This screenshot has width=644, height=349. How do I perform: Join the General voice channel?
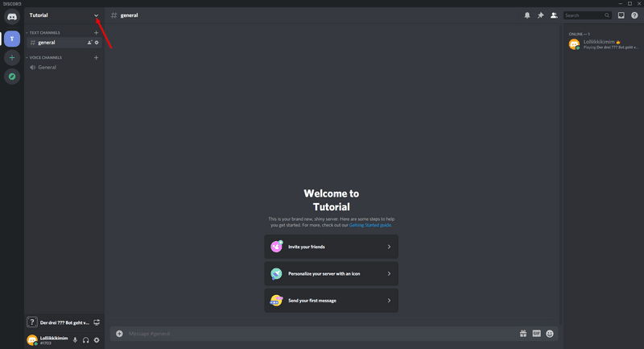point(64,68)
